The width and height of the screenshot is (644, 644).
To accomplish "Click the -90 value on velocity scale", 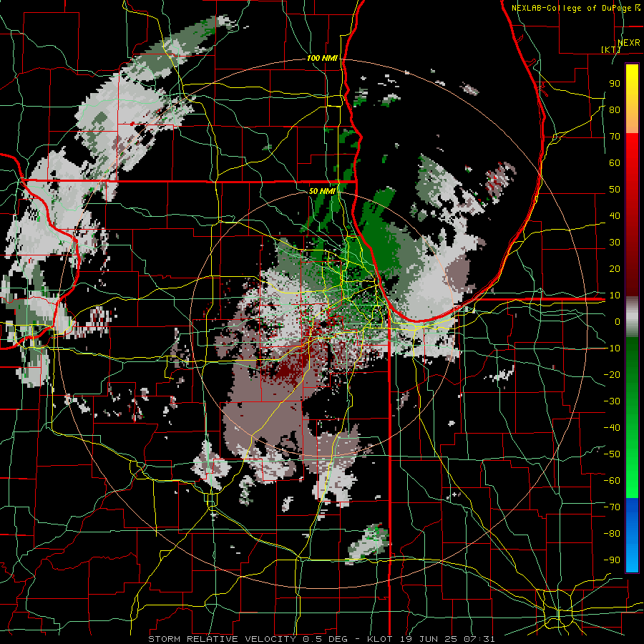I will 612,560.
